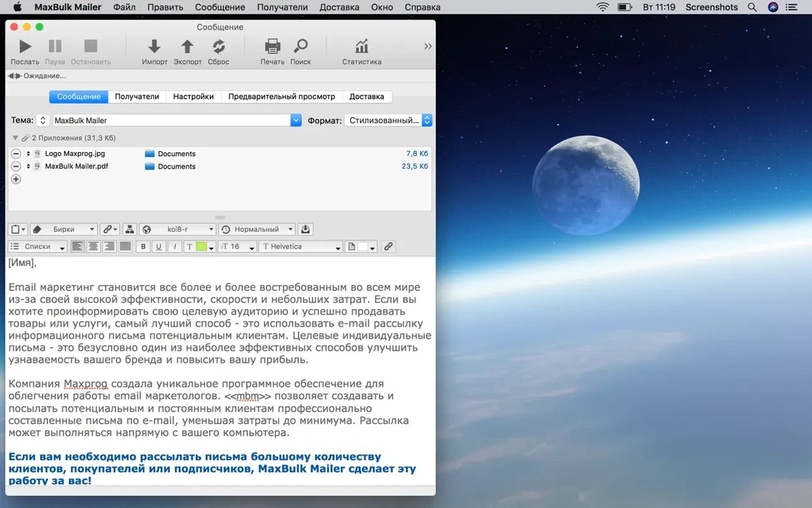Open the Статистика statistics icon
Image resolution: width=812 pixels, height=508 pixels.
361,47
